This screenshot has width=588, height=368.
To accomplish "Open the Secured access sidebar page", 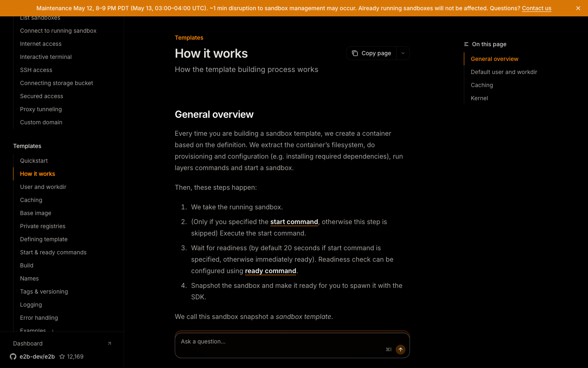I will 42,96.
